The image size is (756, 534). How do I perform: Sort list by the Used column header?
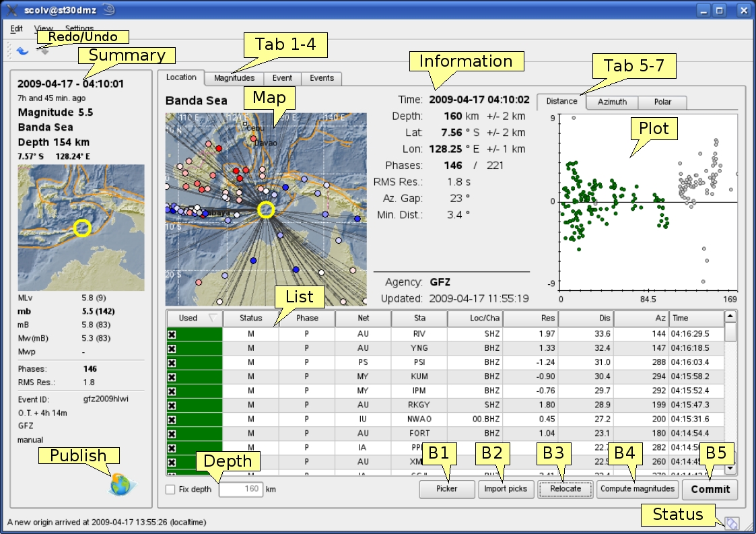[x=194, y=318]
